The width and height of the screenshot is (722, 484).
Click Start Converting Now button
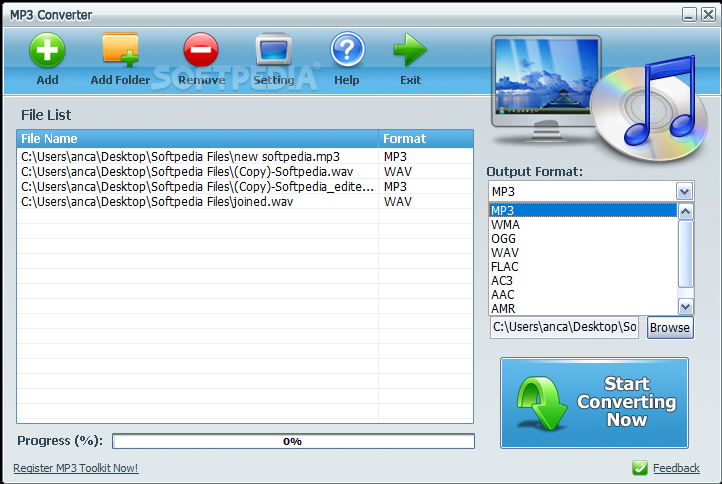(594, 403)
